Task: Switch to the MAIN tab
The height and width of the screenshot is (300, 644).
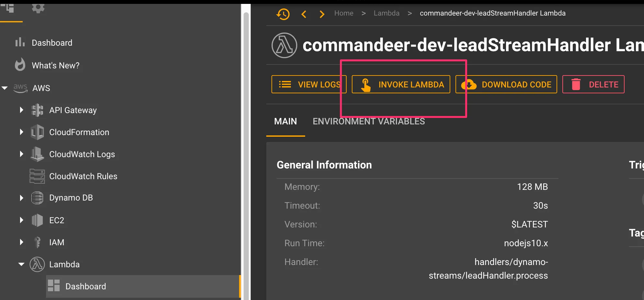Action: tap(285, 121)
